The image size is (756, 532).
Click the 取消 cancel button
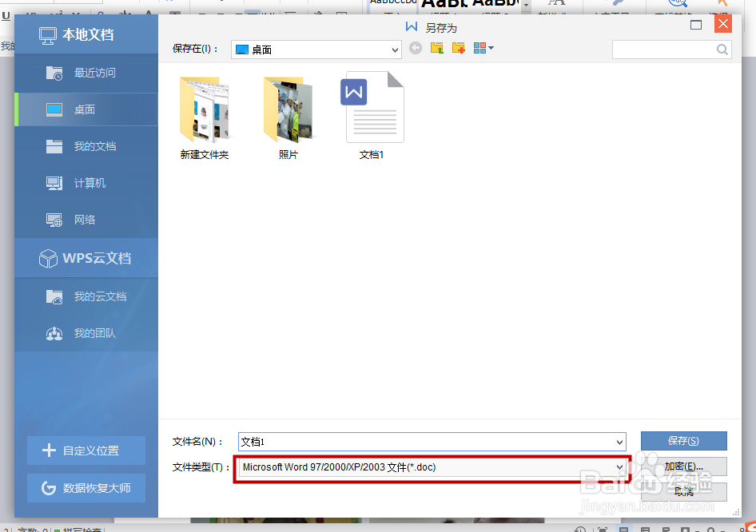pos(684,492)
